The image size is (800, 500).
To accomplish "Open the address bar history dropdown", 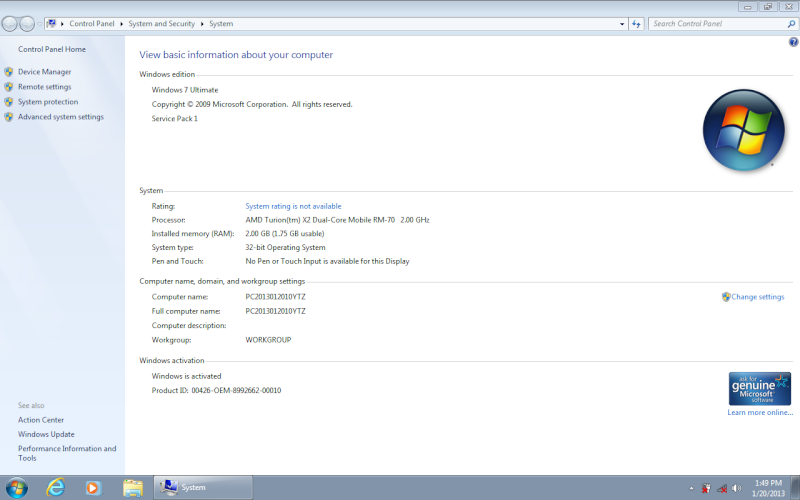I will pos(621,24).
